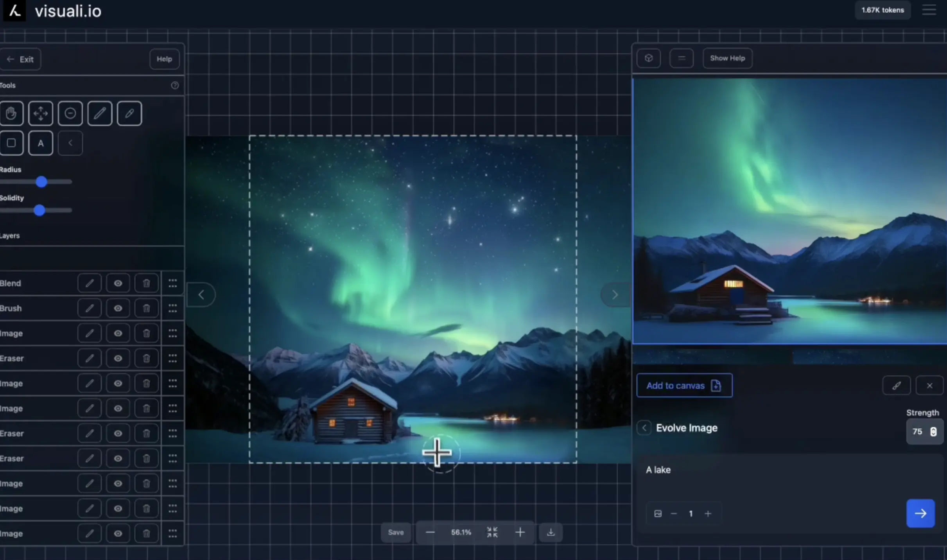Click the minimize-line icon beside Show Help
Screen dimensions: 947x560
[x=682, y=58]
